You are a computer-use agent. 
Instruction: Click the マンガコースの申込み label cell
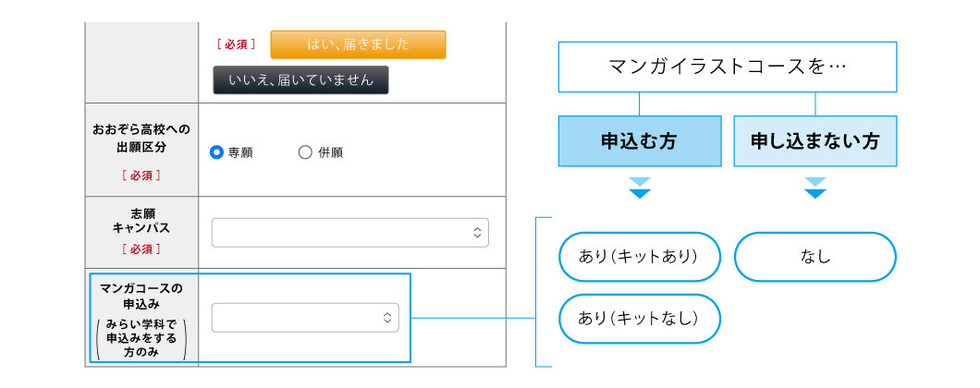(x=141, y=318)
